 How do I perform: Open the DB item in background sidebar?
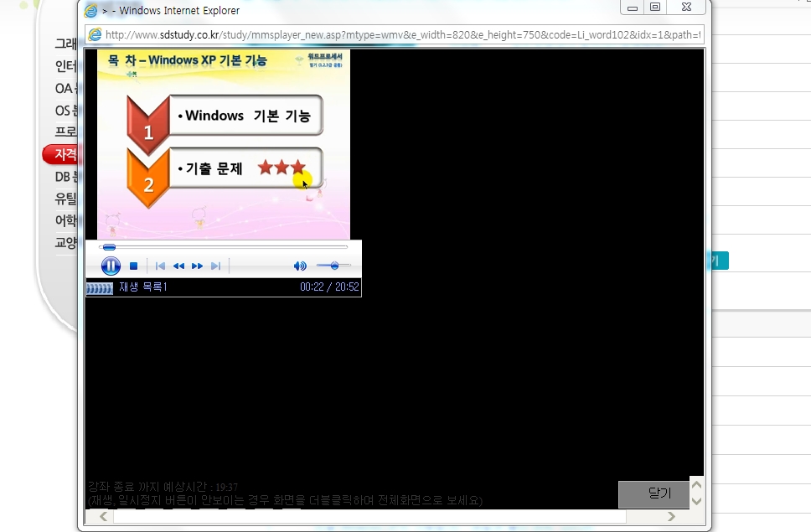pyautogui.click(x=65, y=177)
